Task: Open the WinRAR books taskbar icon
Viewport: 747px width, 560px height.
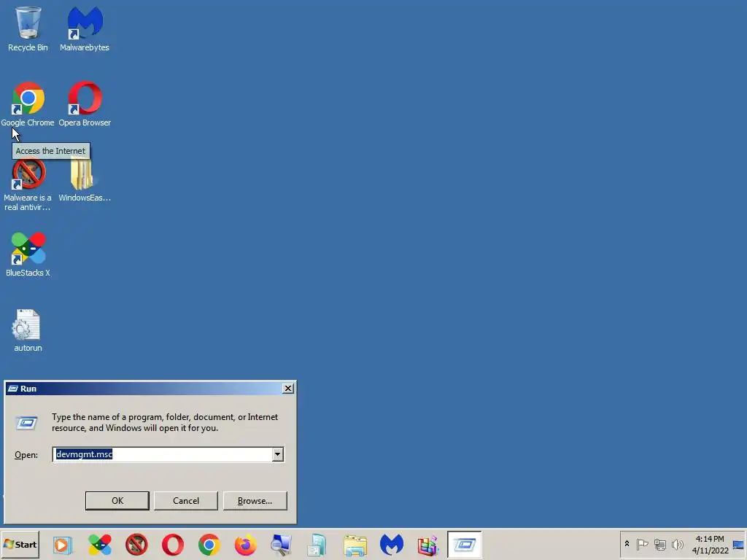Action: (427, 545)
